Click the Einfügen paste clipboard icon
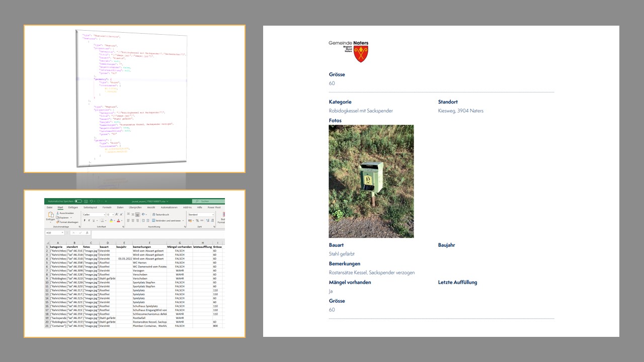The height and width of the screenshot is (362, 644). pos(50,215)
